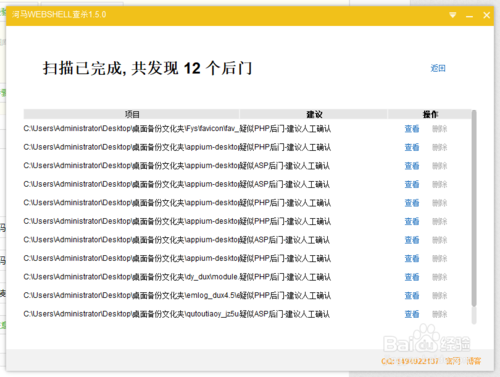Screen dimensions: 500x377
Task: View the emlog_dux4.5 backdoor with 查看
Action: pyautogui.click(x=412, y=295)
